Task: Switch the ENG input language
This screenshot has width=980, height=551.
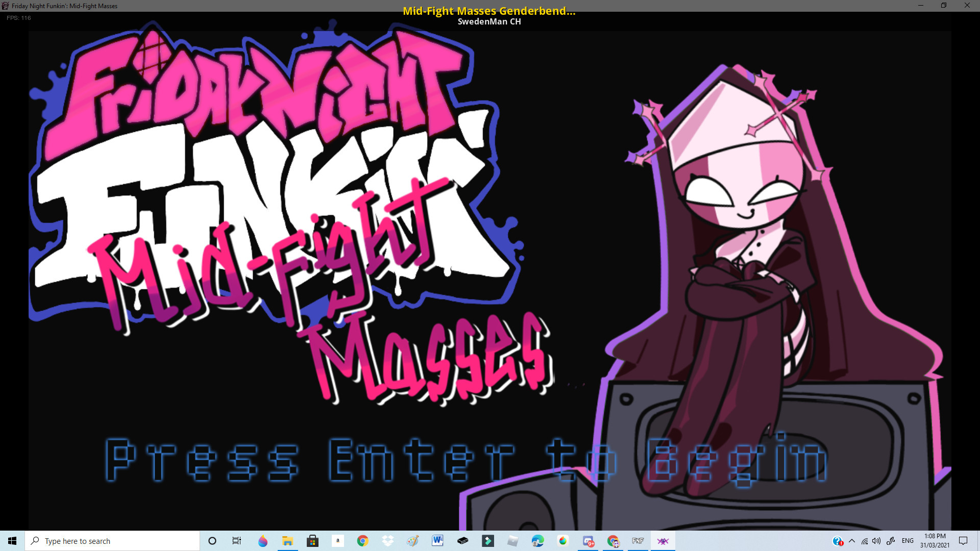Action: coord(908,541)
